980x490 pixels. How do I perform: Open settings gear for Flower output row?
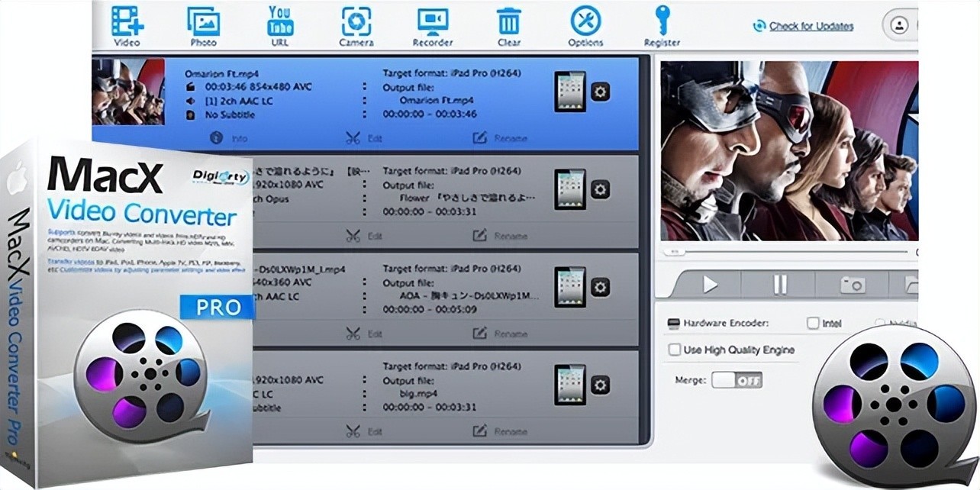coord(601,189)
